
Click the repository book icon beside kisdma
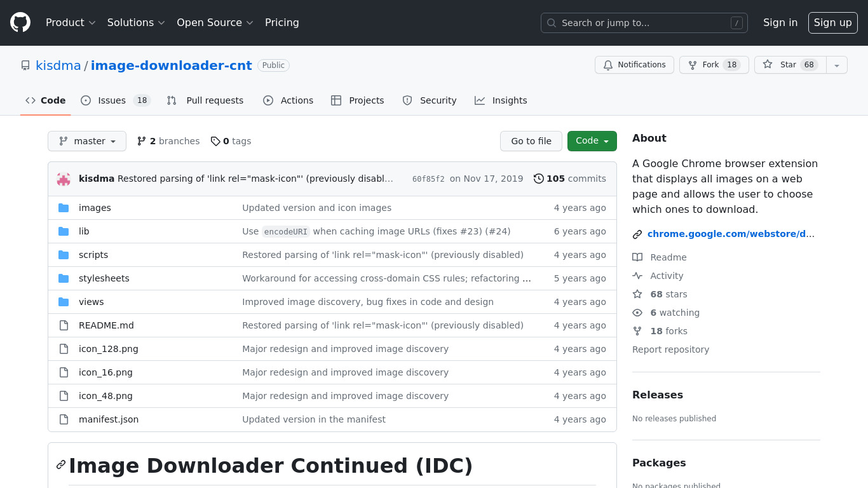25,65
